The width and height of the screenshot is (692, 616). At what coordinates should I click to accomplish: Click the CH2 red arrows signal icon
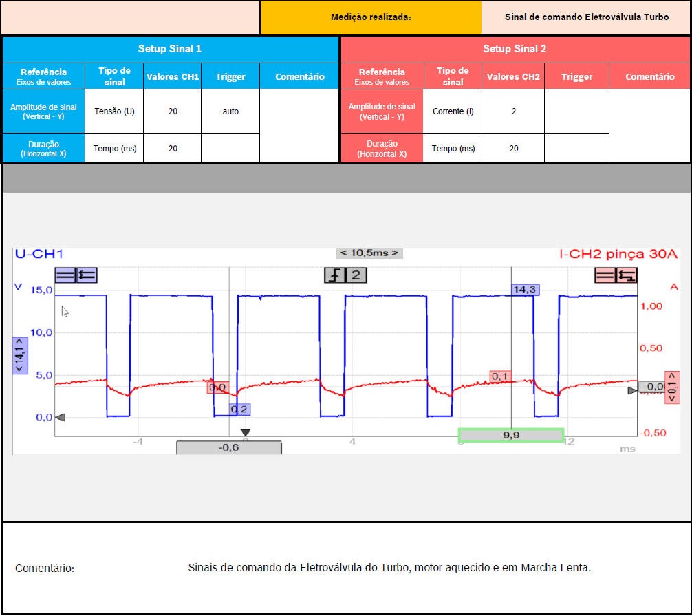(627, 275)
